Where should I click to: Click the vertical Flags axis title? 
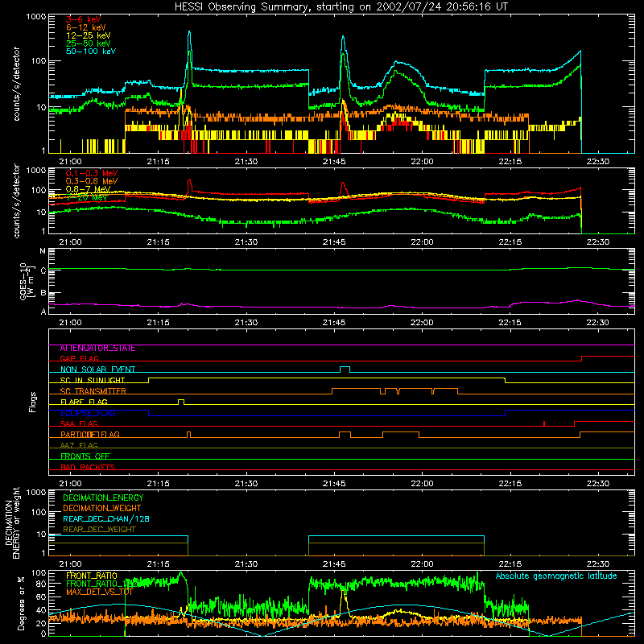click(32, 402)
